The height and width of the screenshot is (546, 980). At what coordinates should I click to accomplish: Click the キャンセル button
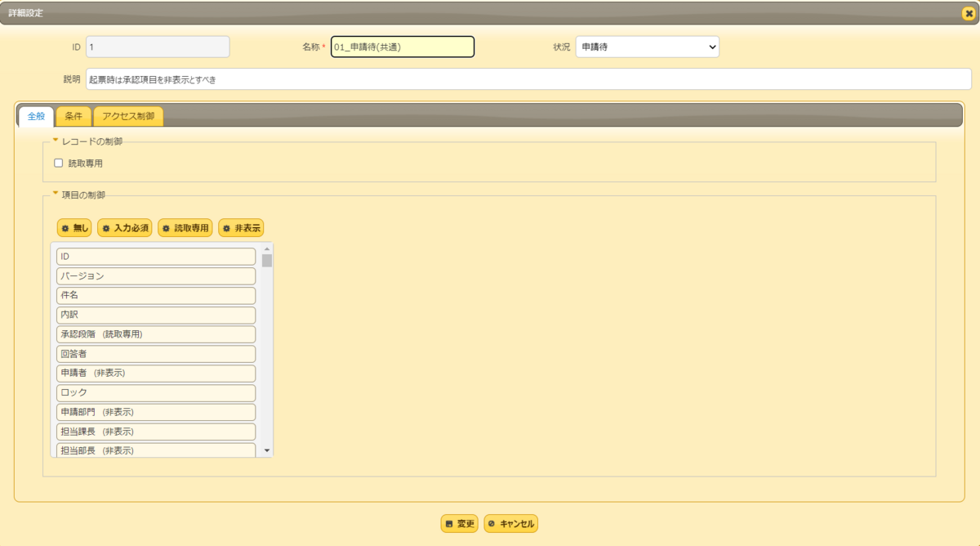(x=511, y=524)
